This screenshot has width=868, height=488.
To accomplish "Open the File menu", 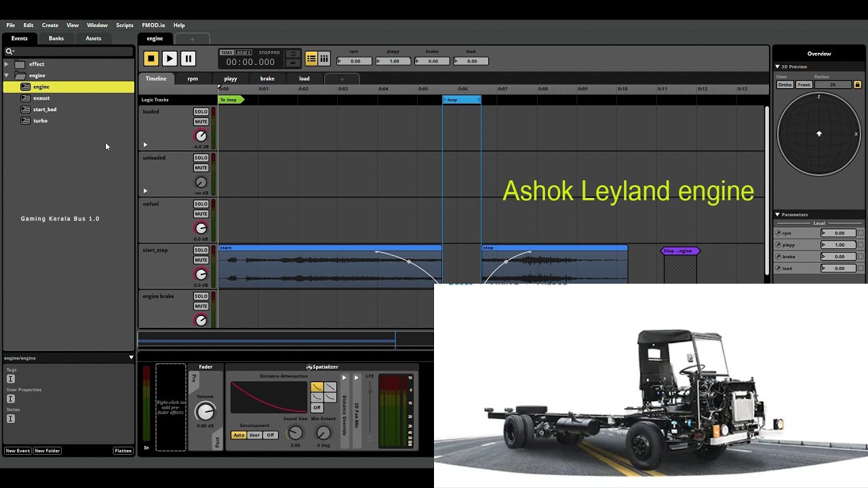I will 11,25.
